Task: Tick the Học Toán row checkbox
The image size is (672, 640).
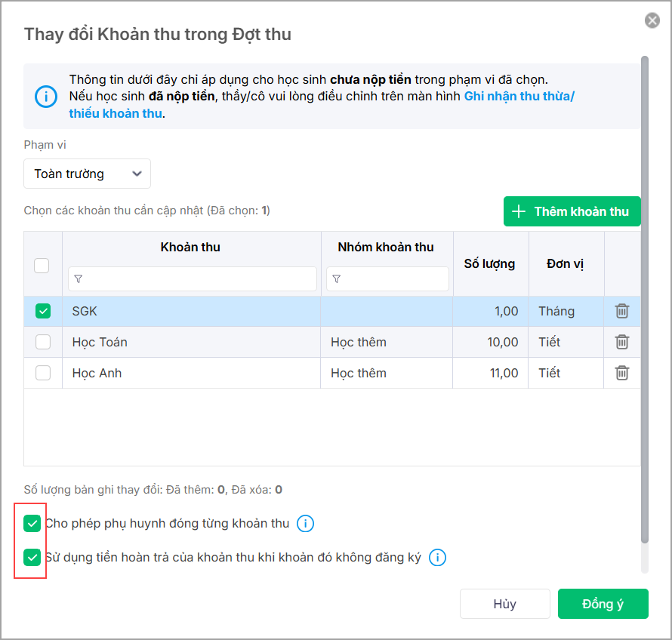Action: tap(43, 342)
